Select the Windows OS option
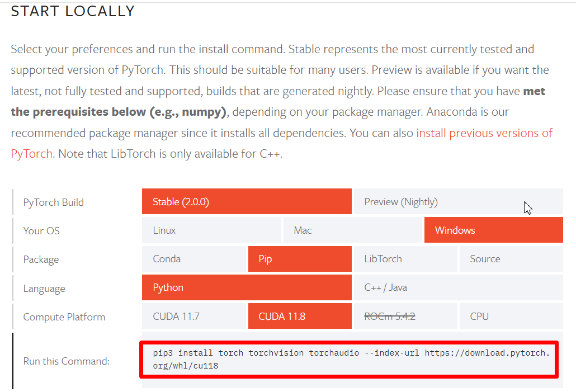 coord(493,230)
